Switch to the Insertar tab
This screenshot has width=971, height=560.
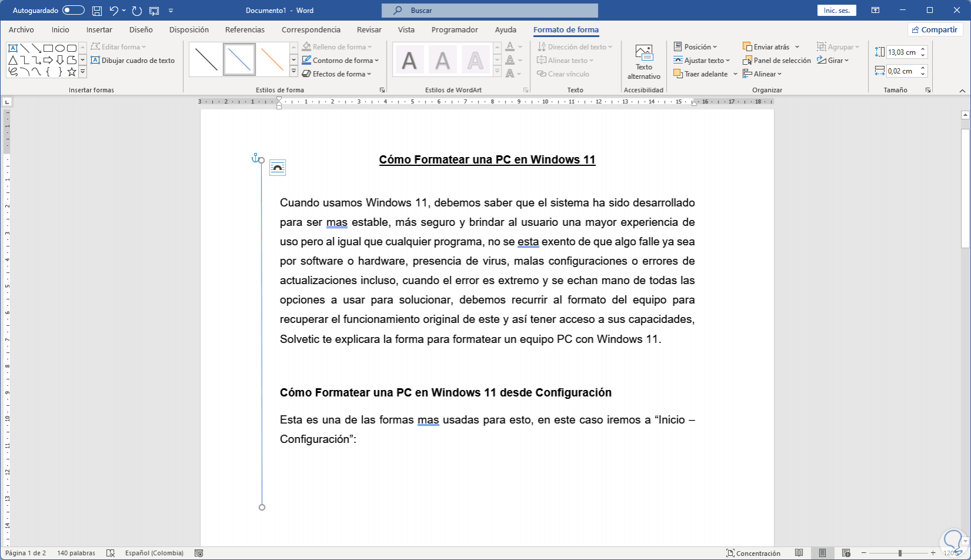pyautogui.click(x=99, y=30)
